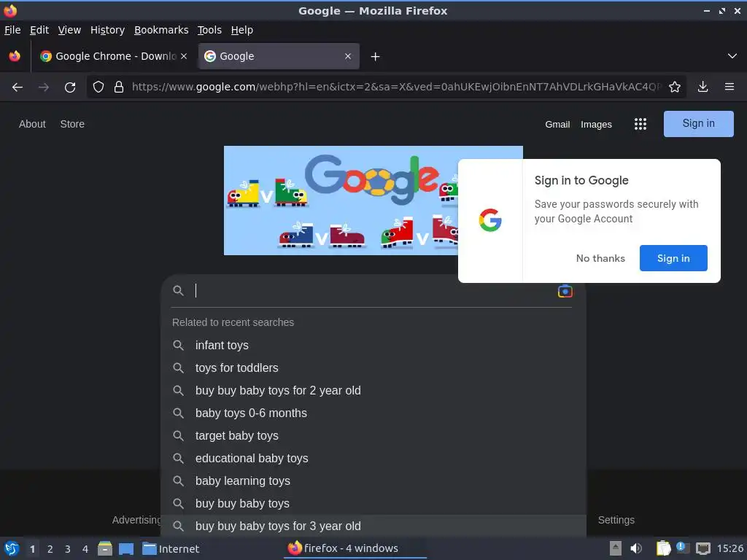747x560 pixels.
Task: Open the Bookmarks menu
Action: [x=161, y=30]
